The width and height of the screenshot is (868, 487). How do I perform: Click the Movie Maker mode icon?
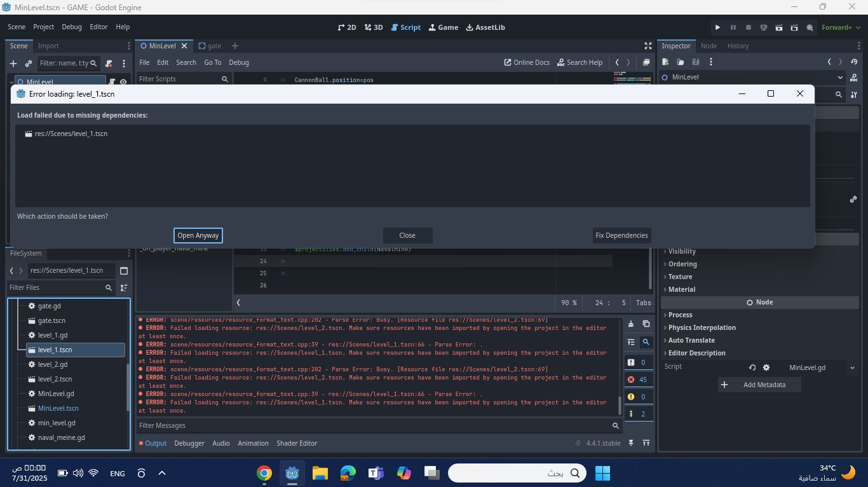point(810,27)
